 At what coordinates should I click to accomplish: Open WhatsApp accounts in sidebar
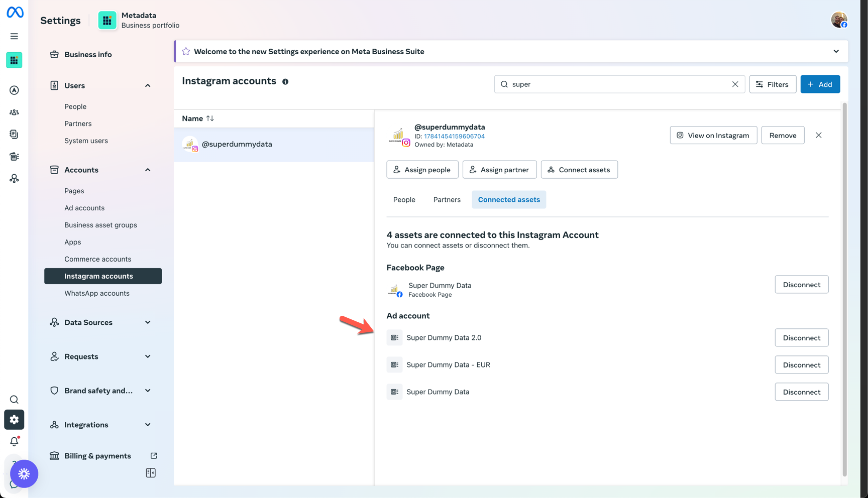(97, 293)
